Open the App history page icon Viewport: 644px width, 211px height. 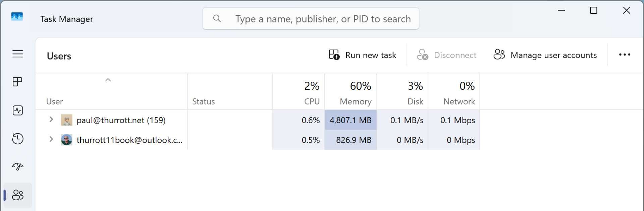click(17, 139)
